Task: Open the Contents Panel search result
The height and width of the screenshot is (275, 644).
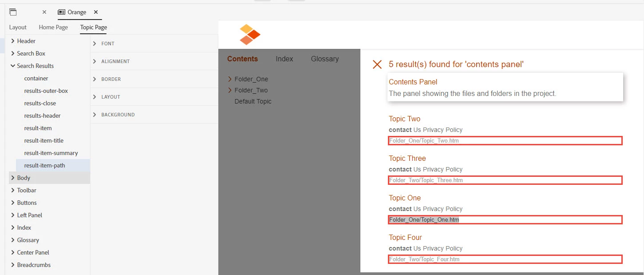Action: (x=413, y=82)
